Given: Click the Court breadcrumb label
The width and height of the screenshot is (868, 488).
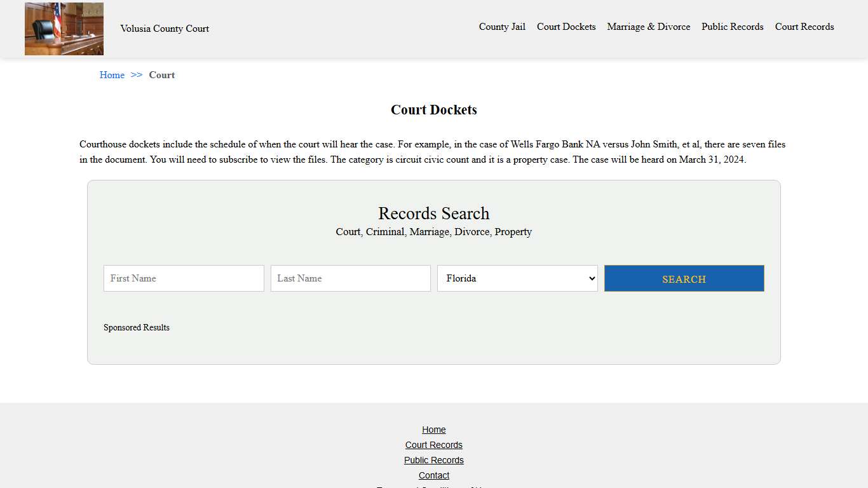Looking at the screenshot, I should [161, 75].
